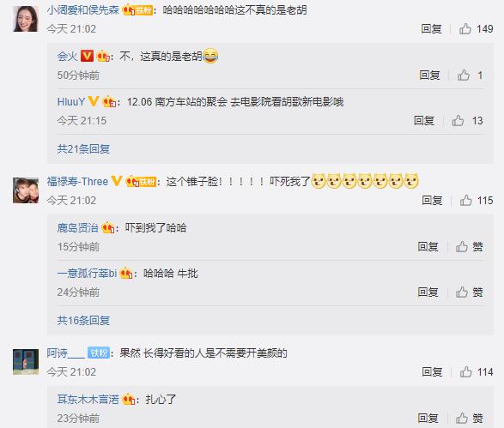
Task: Open username link 耳东木木言诺
Action: pyautogui.click(x=88, y=399)
